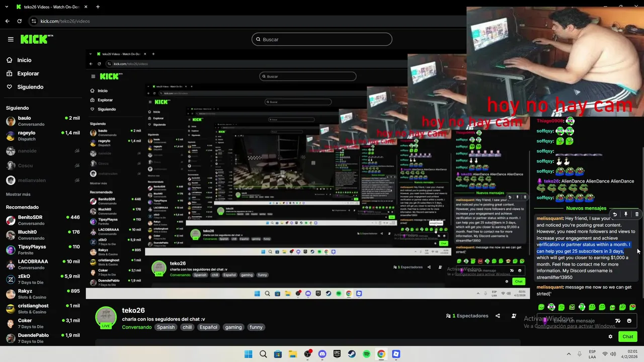Select the funny tag
644x362 pixels.
point(256,327)
